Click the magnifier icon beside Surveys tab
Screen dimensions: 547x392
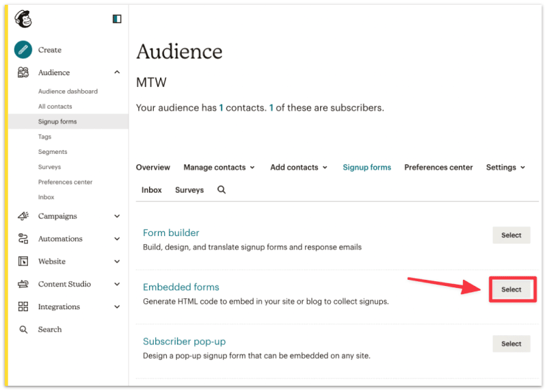point(222,190)
